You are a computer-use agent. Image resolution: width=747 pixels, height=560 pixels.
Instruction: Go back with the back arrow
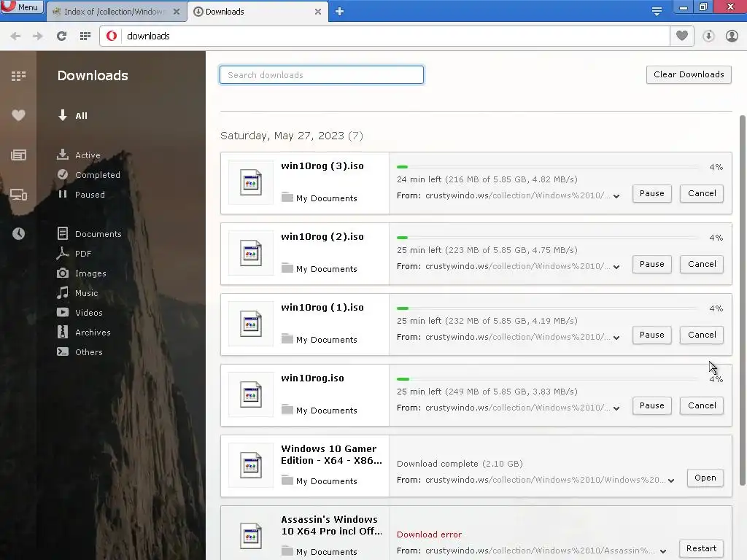coord(15,36)
